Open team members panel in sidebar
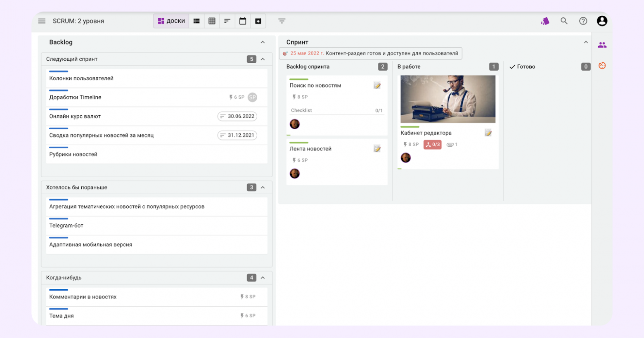 [x=602, y=45]
